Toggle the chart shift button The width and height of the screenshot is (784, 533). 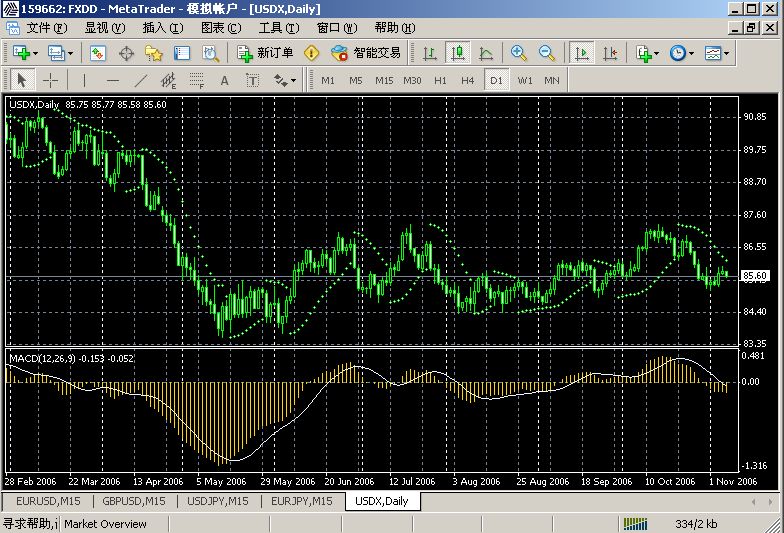pyautogui.click(x=610, y=53)
